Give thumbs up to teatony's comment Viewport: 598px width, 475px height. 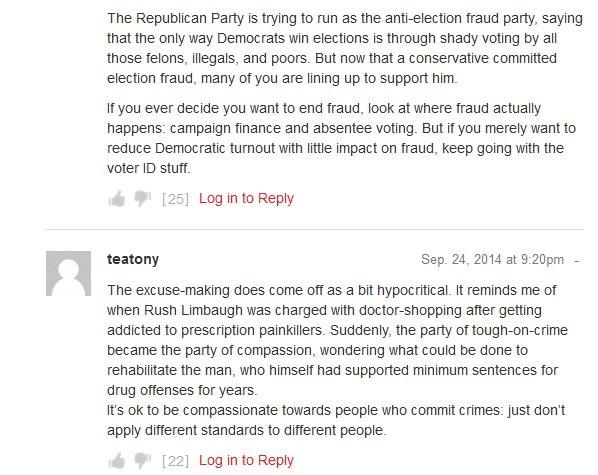tap(117, 461)
